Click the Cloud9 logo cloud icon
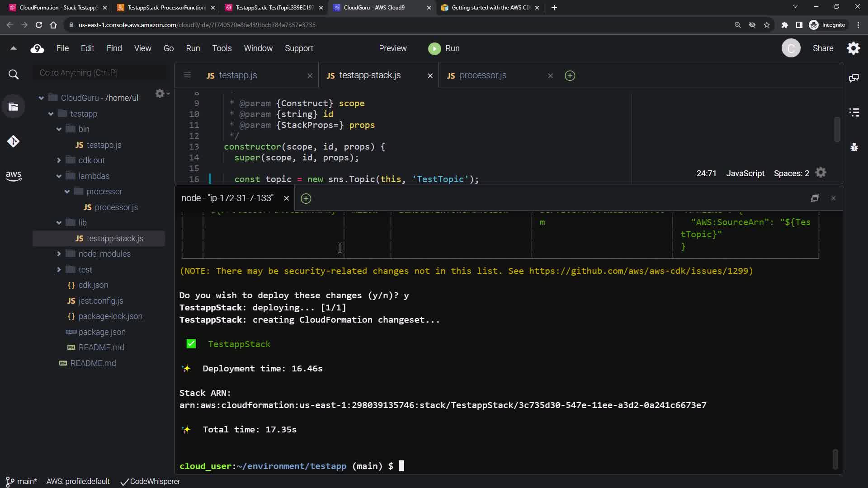The image size is (868, 488). pyautogui.click(x=37, y=49)
